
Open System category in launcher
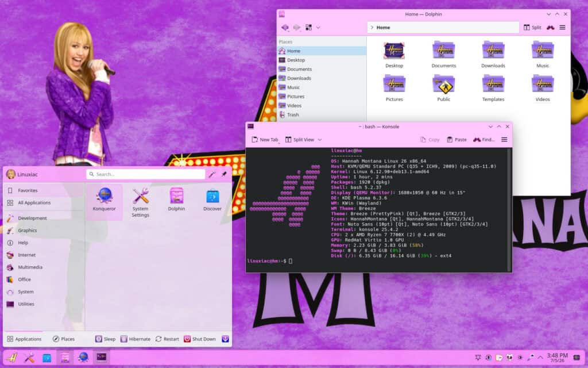tap(44, 292)
